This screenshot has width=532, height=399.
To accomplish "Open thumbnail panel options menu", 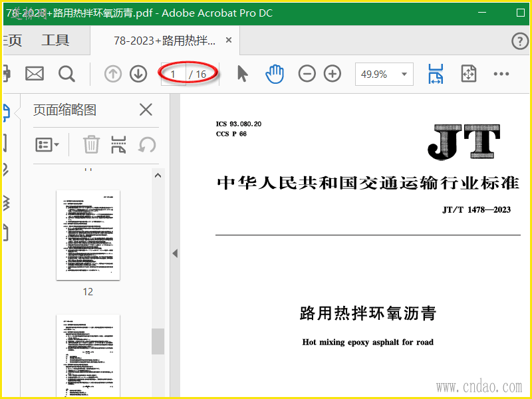I will tap(47, 145).
